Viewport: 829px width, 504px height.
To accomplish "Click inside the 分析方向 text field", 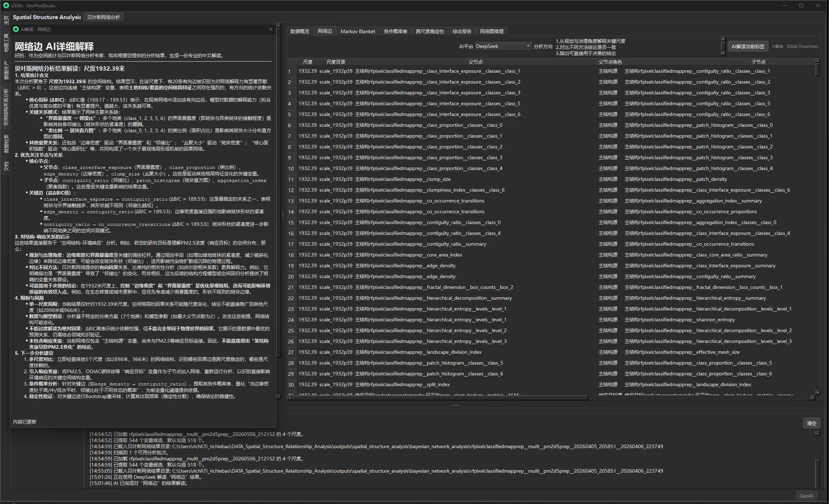I will (637, 47).
